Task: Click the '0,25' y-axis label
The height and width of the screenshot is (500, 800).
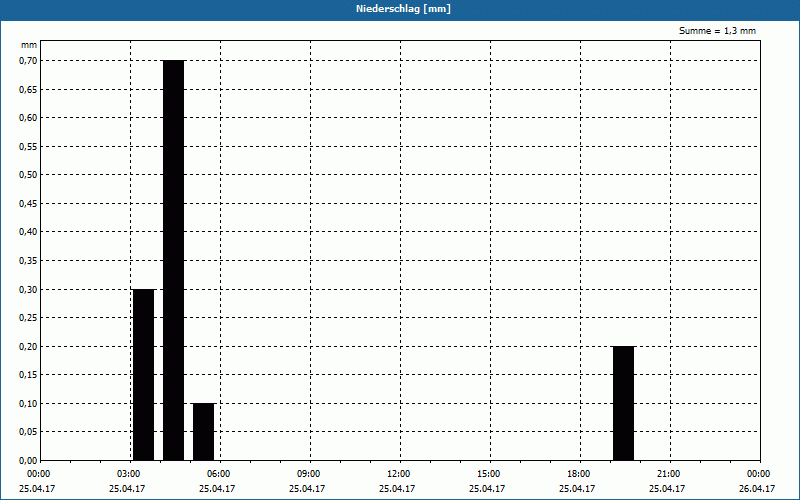Action: click(28, 318)
